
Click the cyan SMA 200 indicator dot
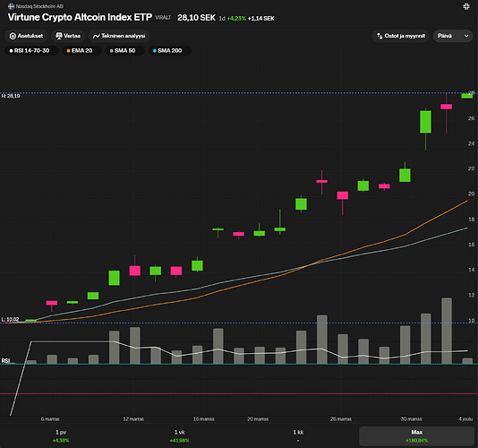tap(155, 51)
